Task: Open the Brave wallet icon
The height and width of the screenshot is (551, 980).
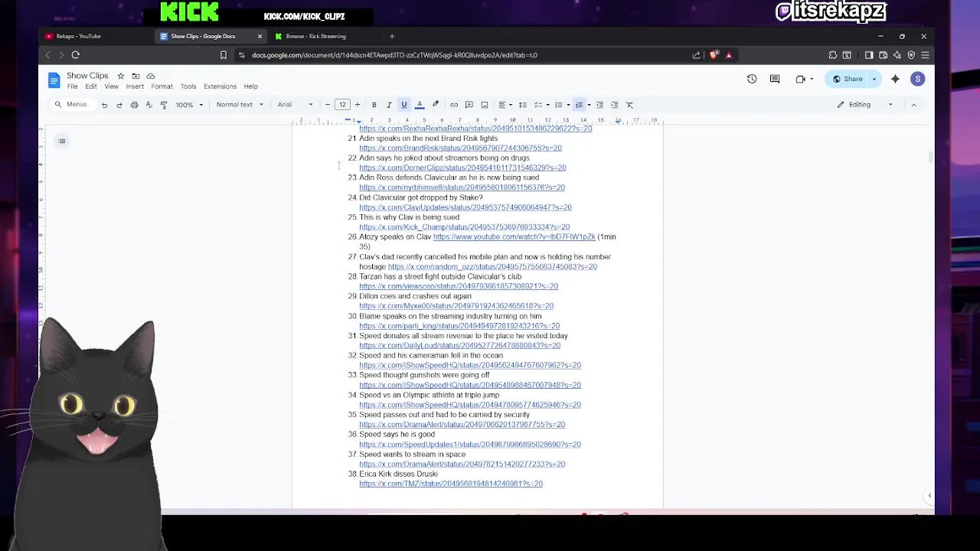Action: click(883, 55)
